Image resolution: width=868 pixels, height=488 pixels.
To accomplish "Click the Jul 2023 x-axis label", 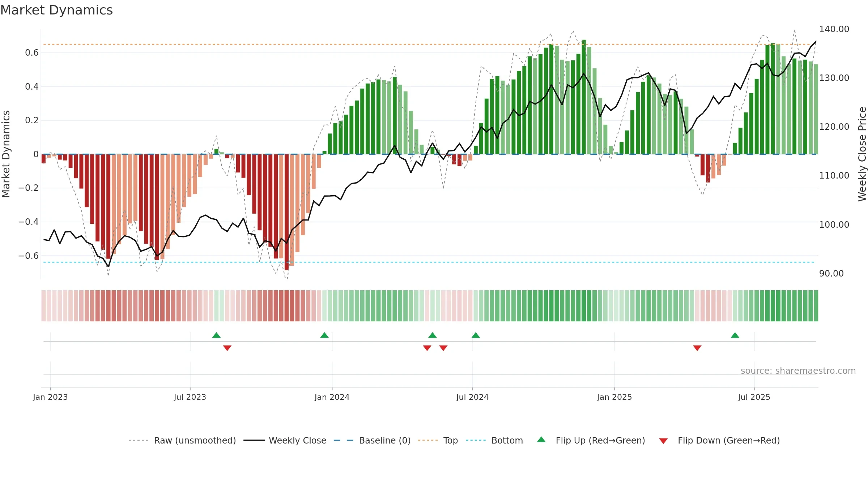I will (x=190, y=397).
